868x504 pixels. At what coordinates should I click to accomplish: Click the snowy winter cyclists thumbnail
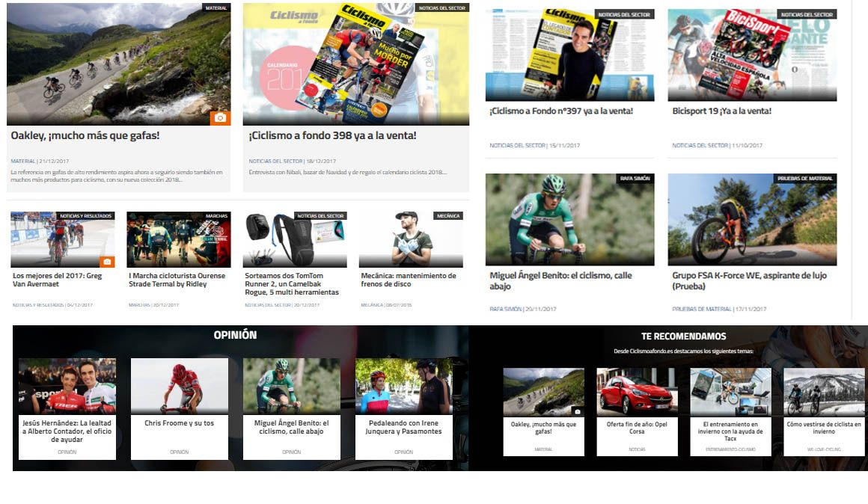[x=825, y=392]
